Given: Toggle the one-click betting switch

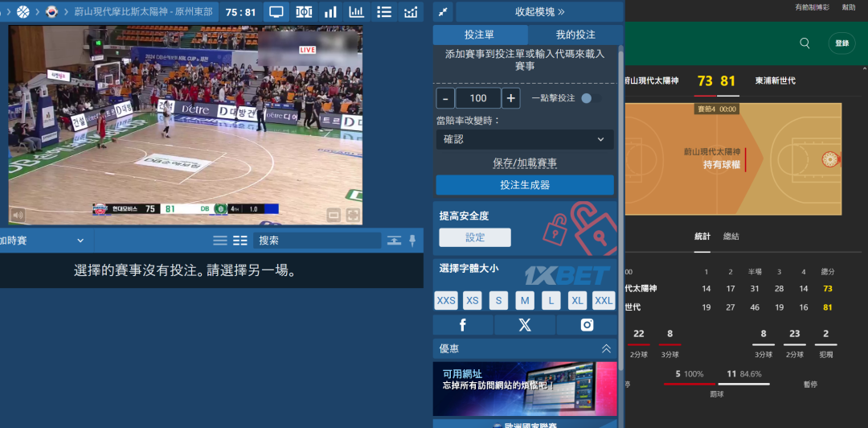Looking at the screenshot, I should tap(591, 98).
